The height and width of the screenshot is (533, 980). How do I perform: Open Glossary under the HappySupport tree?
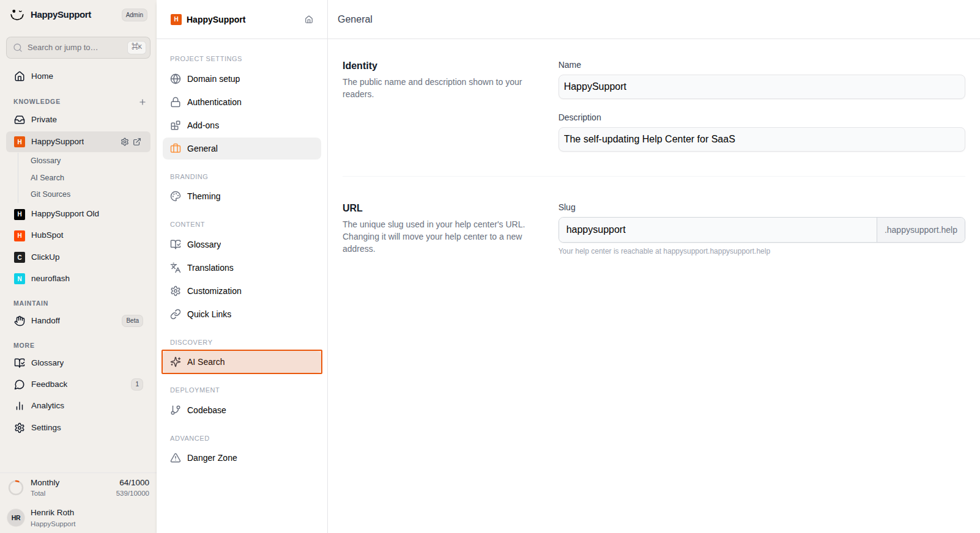click(46, 161)
